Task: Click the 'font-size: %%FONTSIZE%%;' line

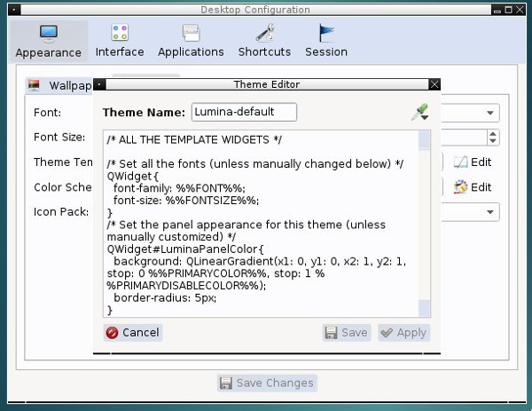Action: tap(186, 201)
